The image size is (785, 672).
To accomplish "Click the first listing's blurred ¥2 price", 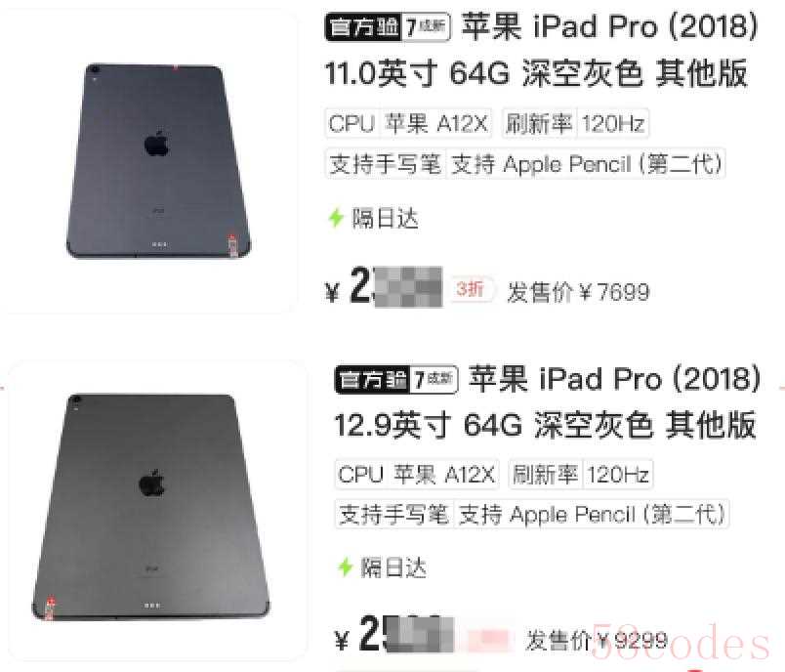I will [384, 287].
